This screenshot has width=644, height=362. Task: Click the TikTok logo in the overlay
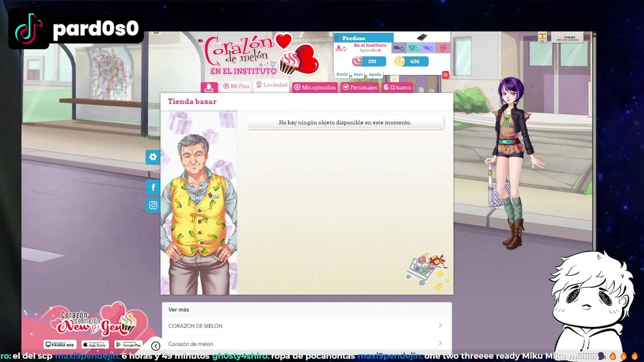(29, 29)
